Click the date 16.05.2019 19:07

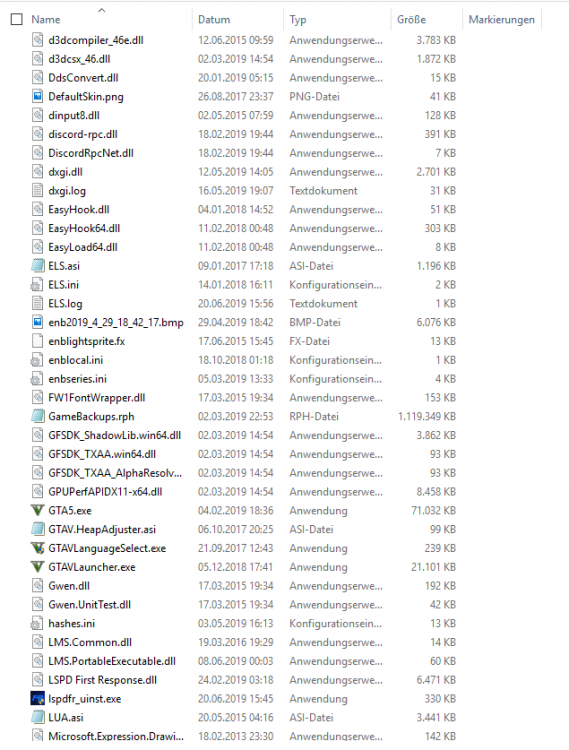[x=236, y=190]
